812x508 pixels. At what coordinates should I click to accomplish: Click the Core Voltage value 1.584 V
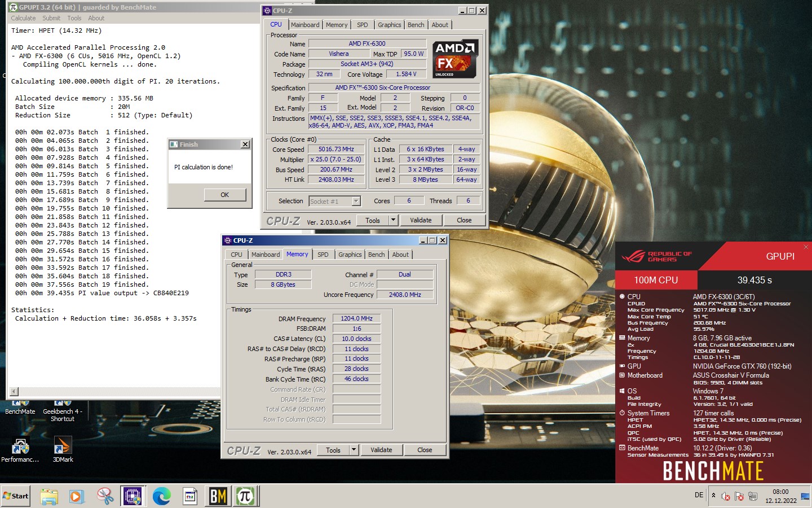click(x=406, y=75)
